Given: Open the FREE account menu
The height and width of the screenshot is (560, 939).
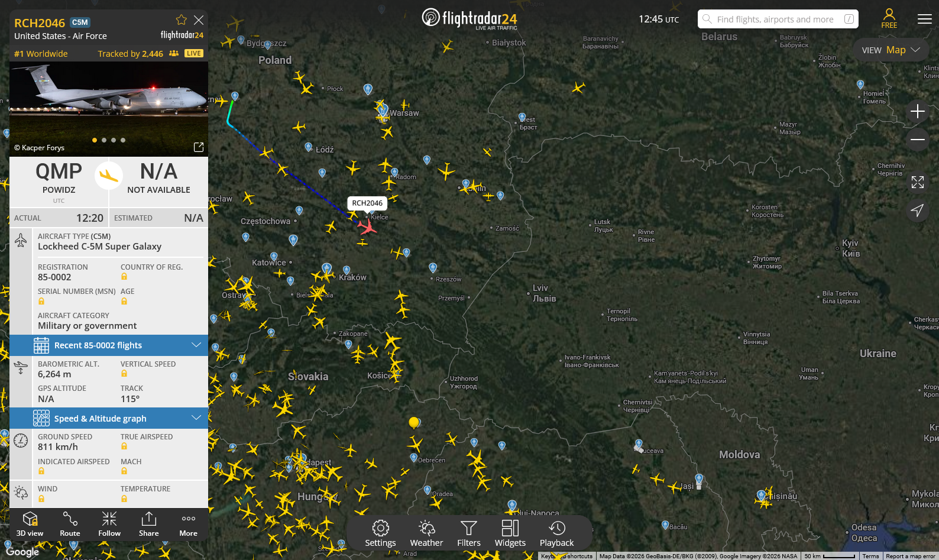Looking at the screenshot, I should pos(889,18).
